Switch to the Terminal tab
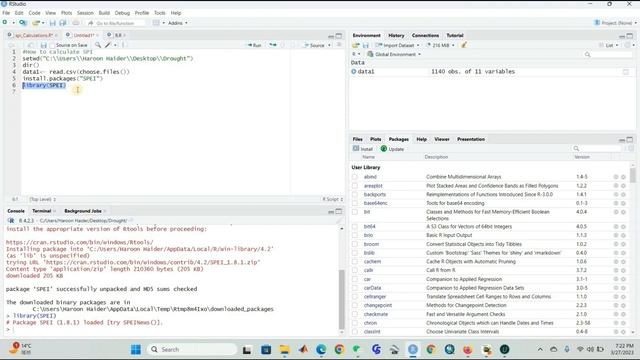Screen dimensions: 640x360 42,211
